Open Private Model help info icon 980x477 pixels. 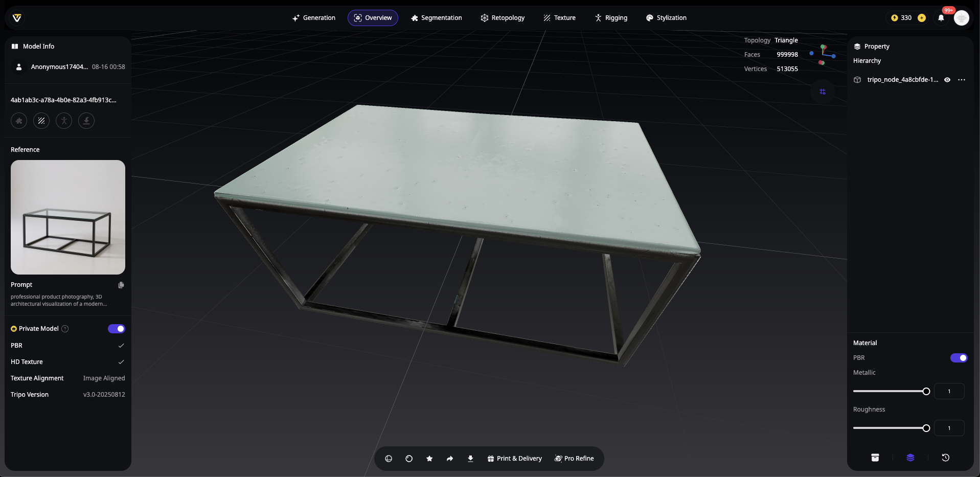(65, 329)
